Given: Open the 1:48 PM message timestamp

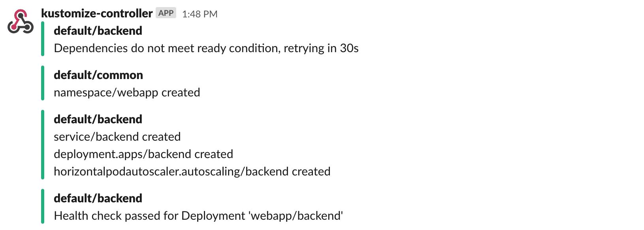Looking at the screenshot, I should (x=200, y=14).
